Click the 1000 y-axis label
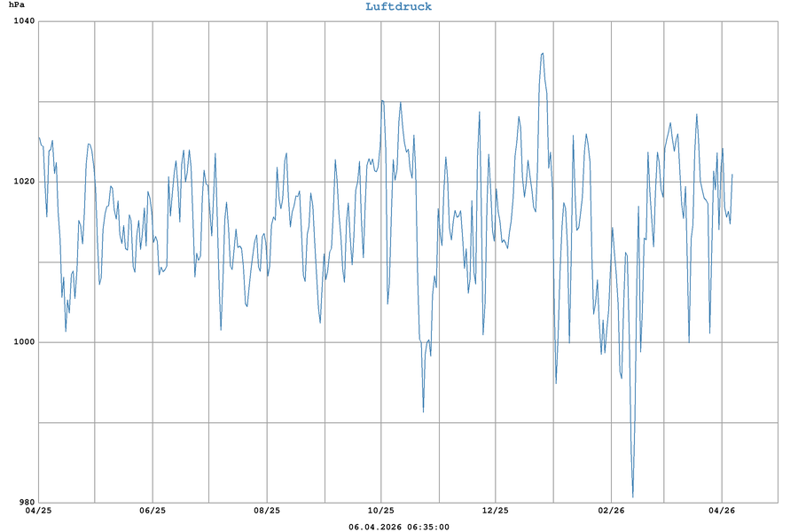Viewport: 798px width, 532px height. pyautogui.click(x=20, y=342)
